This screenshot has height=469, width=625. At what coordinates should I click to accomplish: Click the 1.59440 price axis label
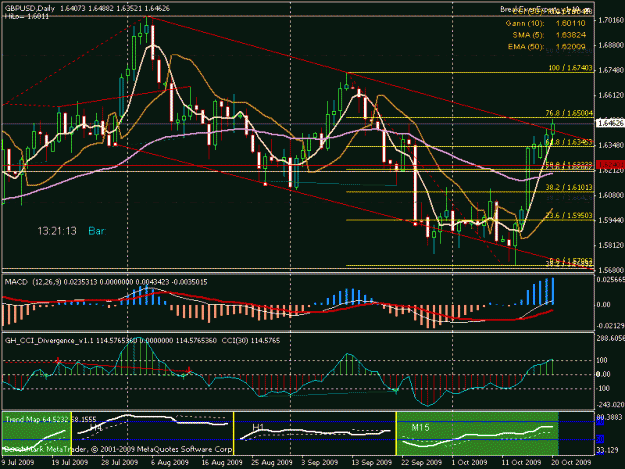pos(611,220)
